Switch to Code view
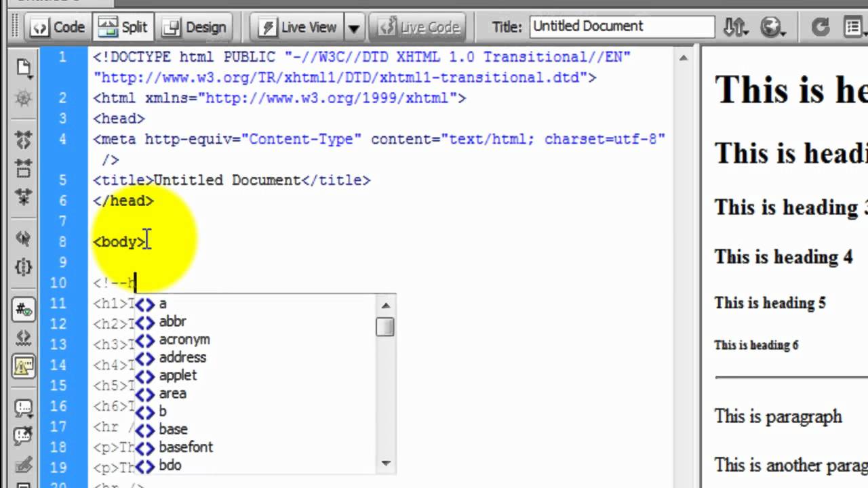 [x=58, y=27]
